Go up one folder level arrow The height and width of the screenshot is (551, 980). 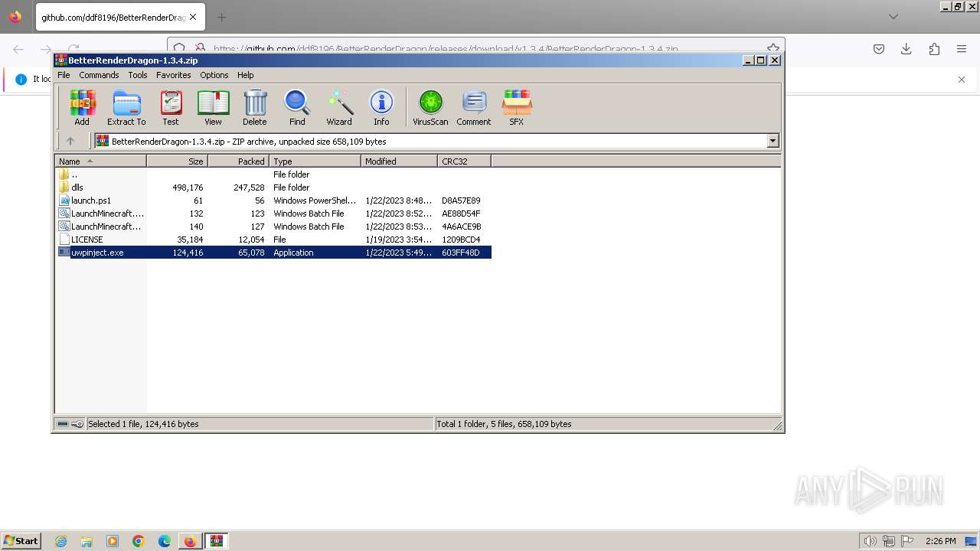coord(70,141)
